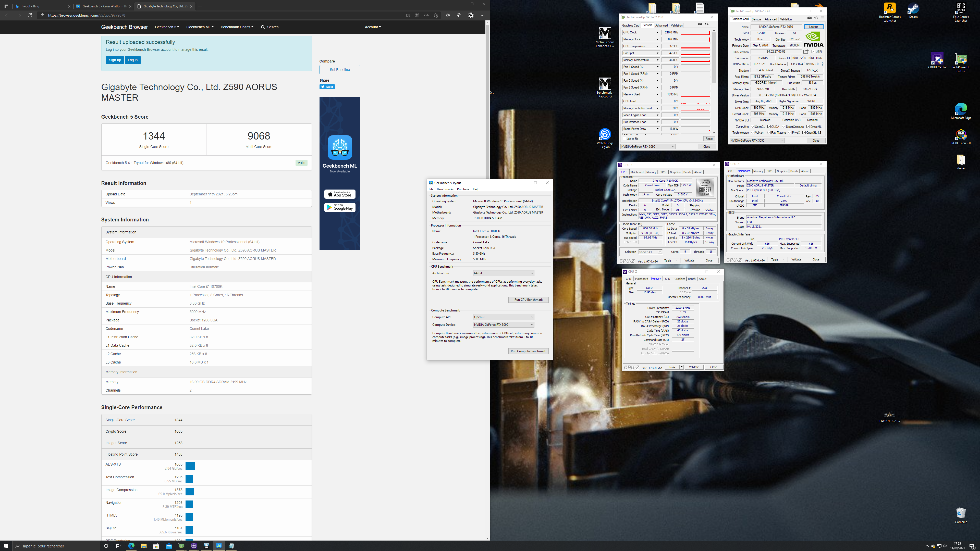
Task: Refresh sensors in GPU-Z Sensors window
Action: 707,24
